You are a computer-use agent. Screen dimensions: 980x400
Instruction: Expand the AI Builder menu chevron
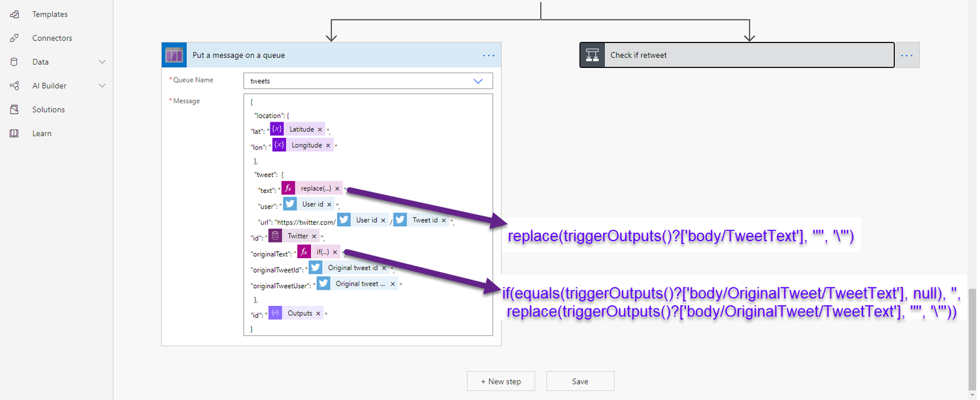102,86
